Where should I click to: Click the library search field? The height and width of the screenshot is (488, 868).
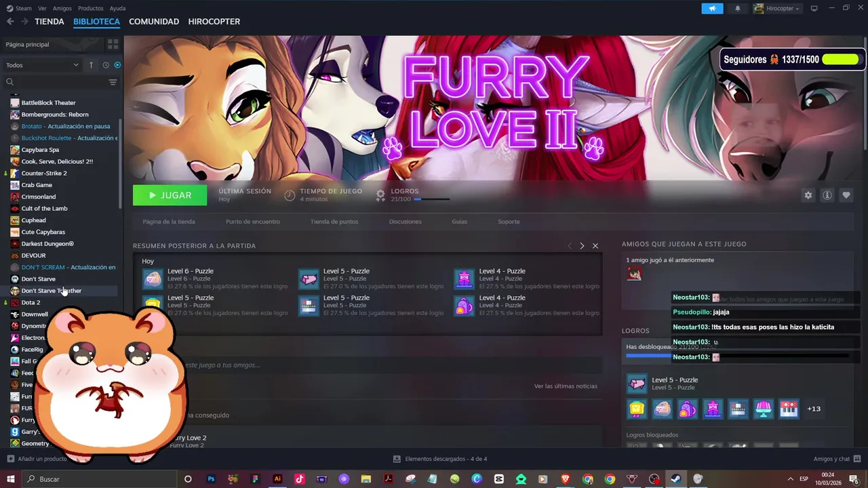[x=54, y=82]
